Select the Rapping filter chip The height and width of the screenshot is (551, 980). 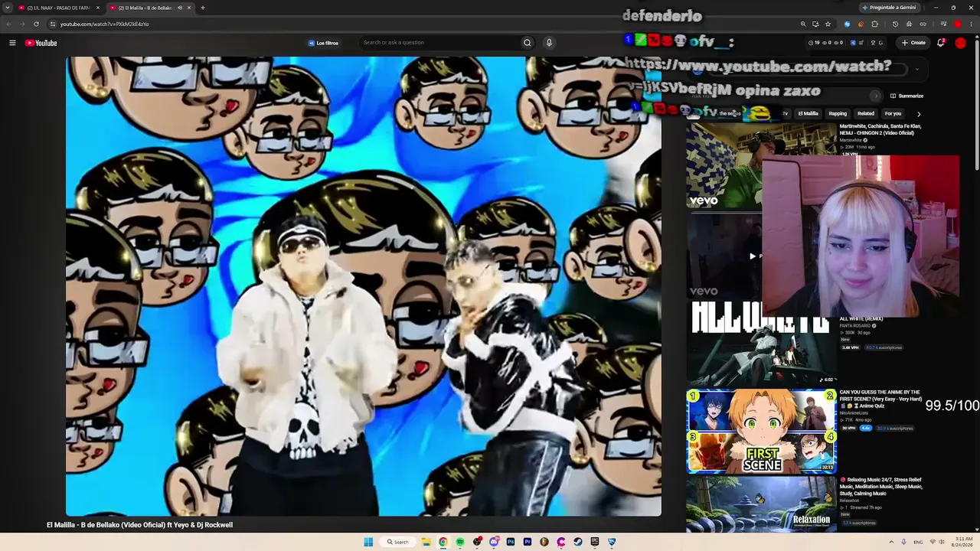pyautogui.click(x=838, y=114)
